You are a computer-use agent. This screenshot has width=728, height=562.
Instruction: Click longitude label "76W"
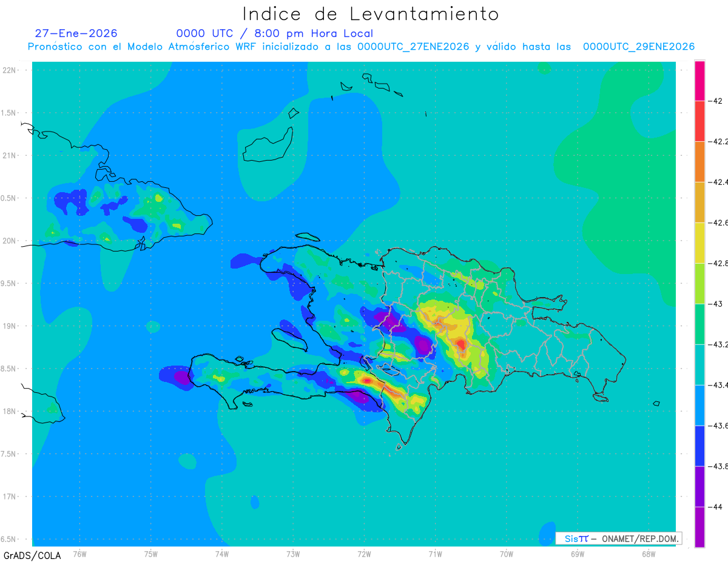(79, 554)
